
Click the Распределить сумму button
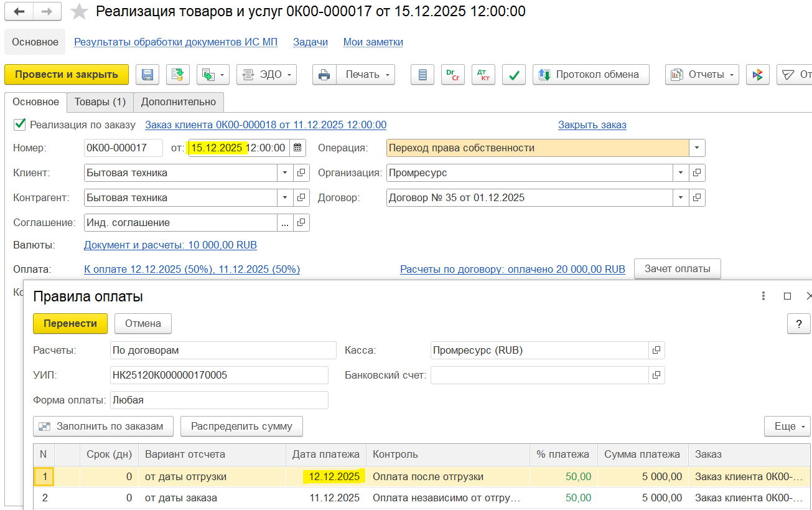tap(241, 427)
